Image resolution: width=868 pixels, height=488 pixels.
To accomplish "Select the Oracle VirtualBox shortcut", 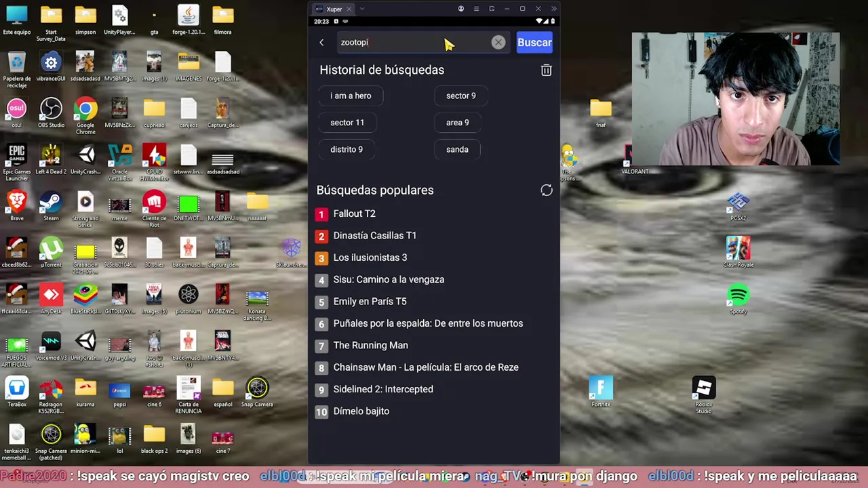I will (120, 163).
